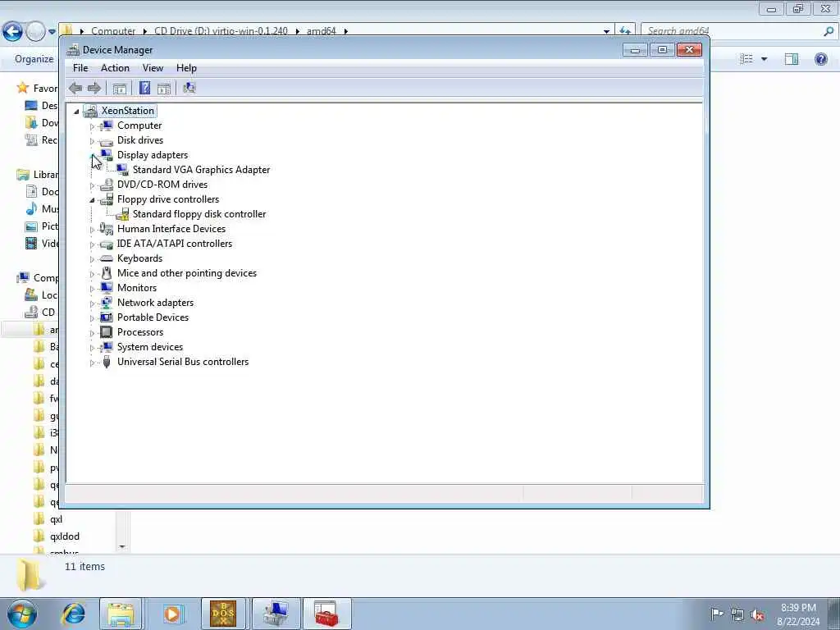Open Windows Explorer taskbar icon
840x630 pixels.
[x=121, y=614]
